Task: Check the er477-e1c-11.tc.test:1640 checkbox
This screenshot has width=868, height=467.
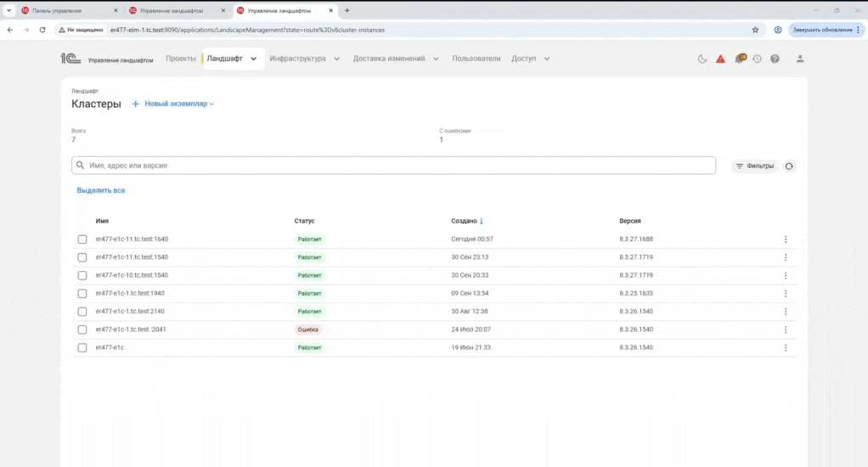Action: tap(82, 239)
